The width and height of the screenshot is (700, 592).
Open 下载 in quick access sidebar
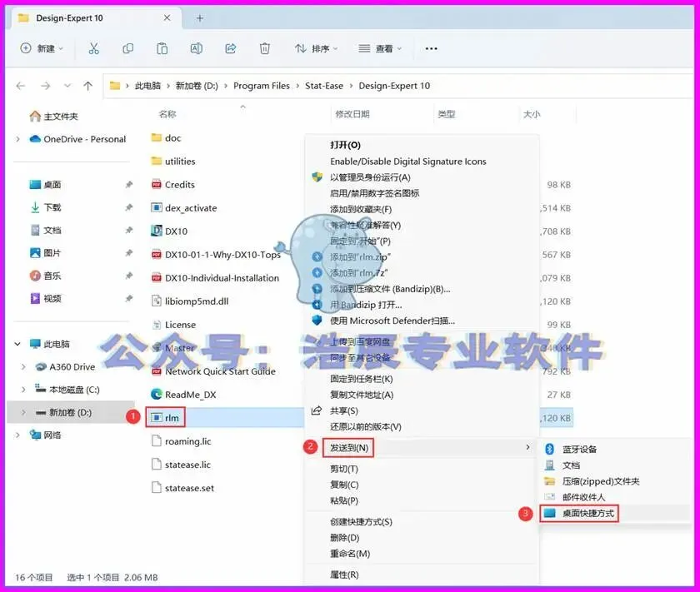[x=52, y=207]
